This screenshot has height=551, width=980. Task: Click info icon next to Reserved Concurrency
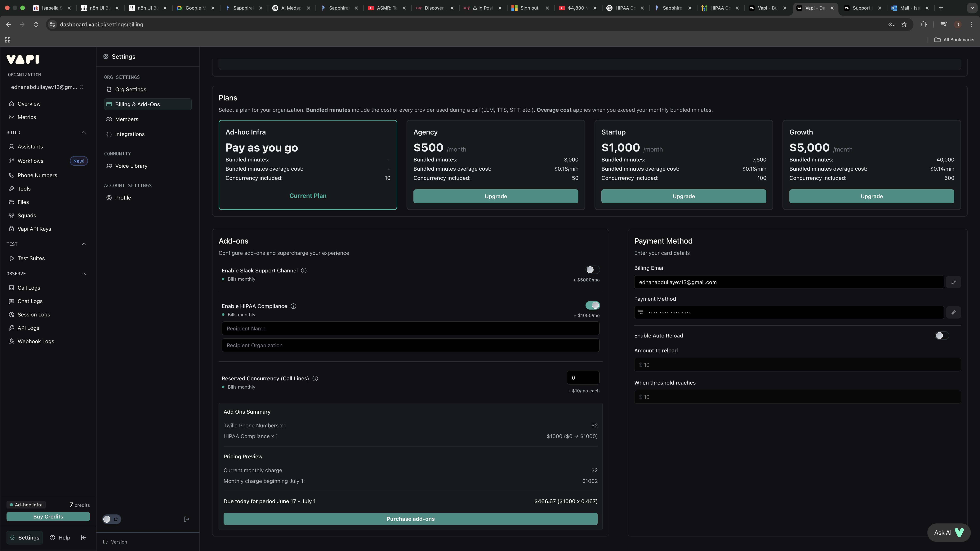coord(315,378)
